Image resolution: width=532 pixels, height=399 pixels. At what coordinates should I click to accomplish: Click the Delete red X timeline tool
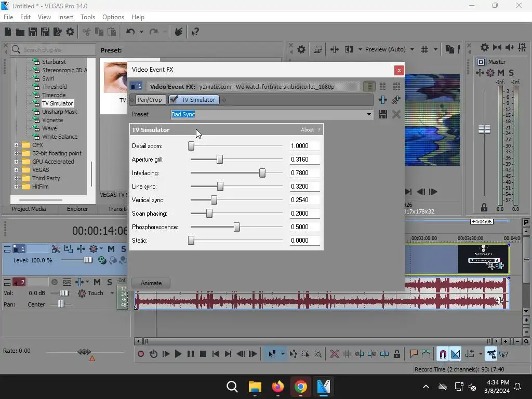pyautogui.click(x=334, y=354)
